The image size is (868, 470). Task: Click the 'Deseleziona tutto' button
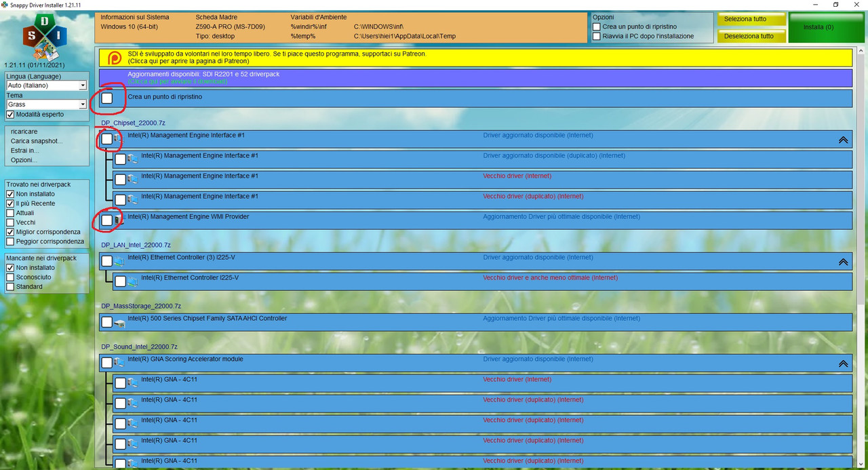pos(751,36)
